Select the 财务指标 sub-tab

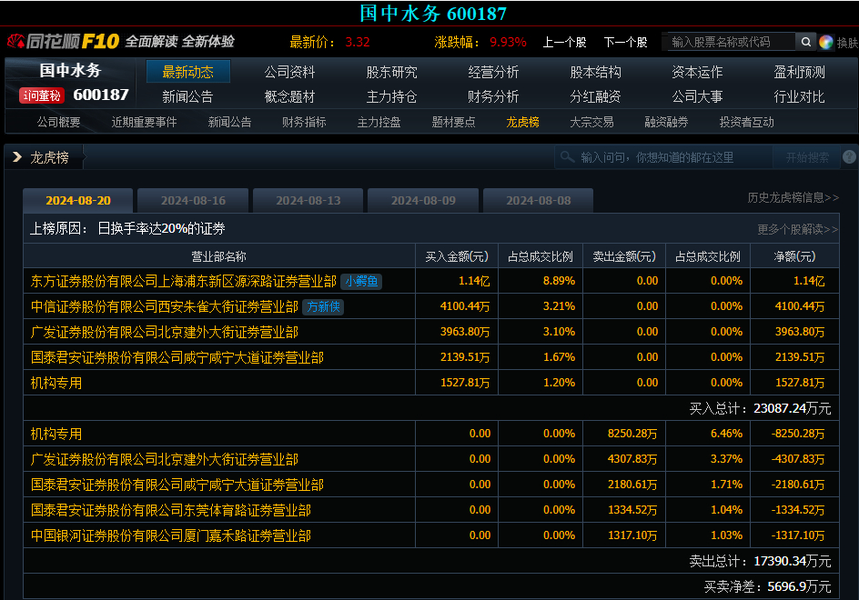(x=304, y=122)
